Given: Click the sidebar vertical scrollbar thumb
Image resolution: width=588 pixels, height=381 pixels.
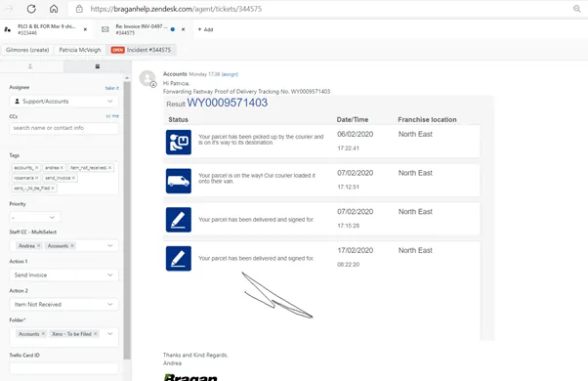Looking at the screenshot, I should coord(127,221).
